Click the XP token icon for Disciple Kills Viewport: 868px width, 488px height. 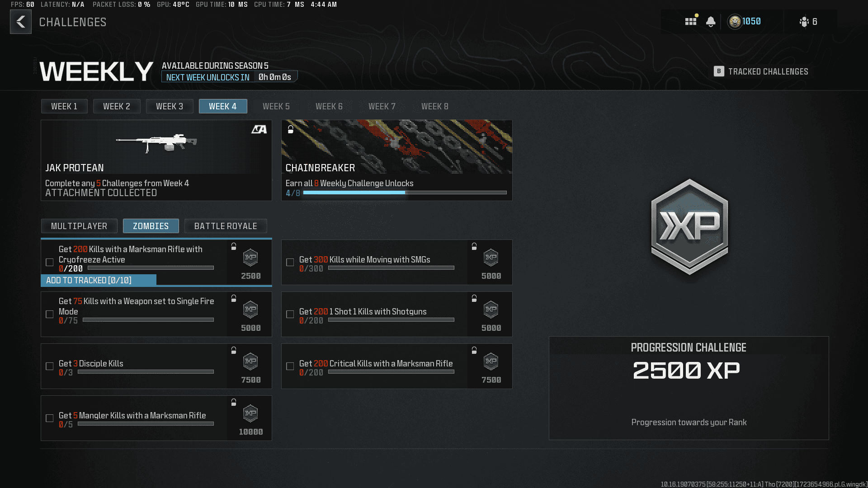point(250,361)
